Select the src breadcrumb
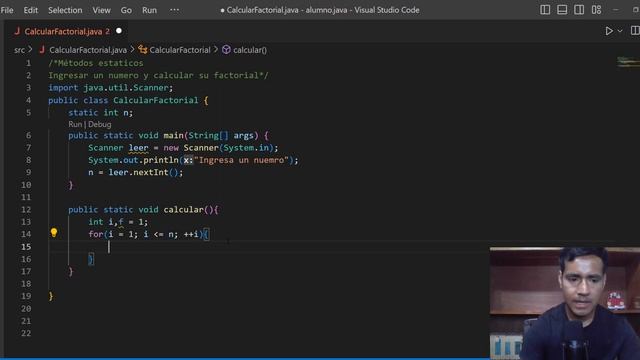The image size is (640, 360). (x=19, y=50)
